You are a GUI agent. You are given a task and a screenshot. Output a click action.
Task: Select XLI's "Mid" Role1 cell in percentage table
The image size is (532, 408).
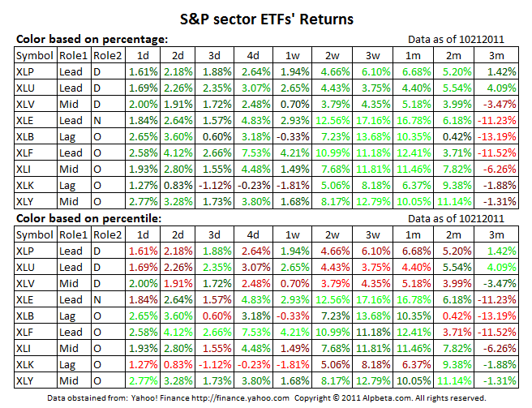(x=70, y=169)
